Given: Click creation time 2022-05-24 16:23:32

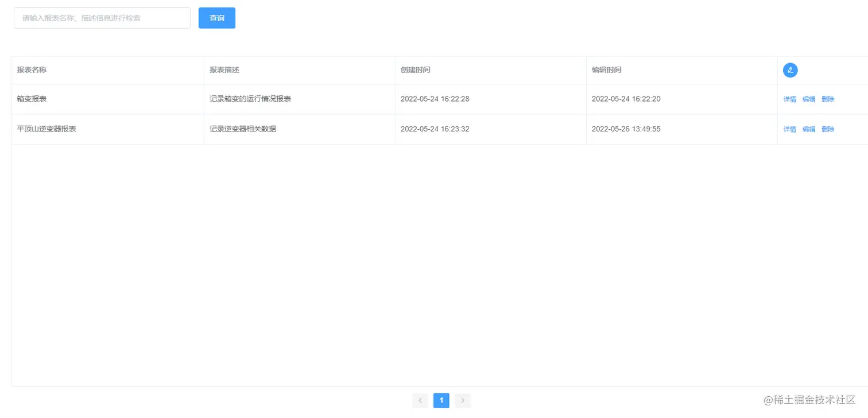Looking at the screenshot, I should pos(435,129).
